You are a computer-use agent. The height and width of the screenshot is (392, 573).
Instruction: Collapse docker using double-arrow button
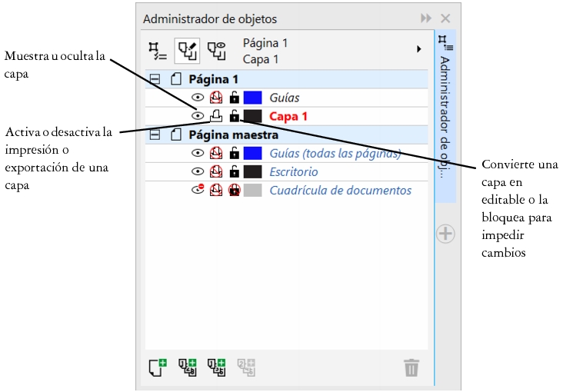426,18
